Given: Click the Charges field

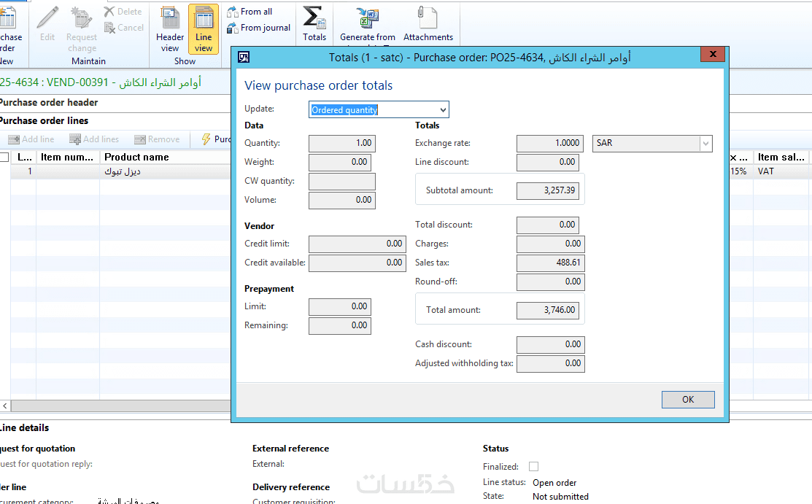Looking at the screenshot, I should tap(551, 244).
